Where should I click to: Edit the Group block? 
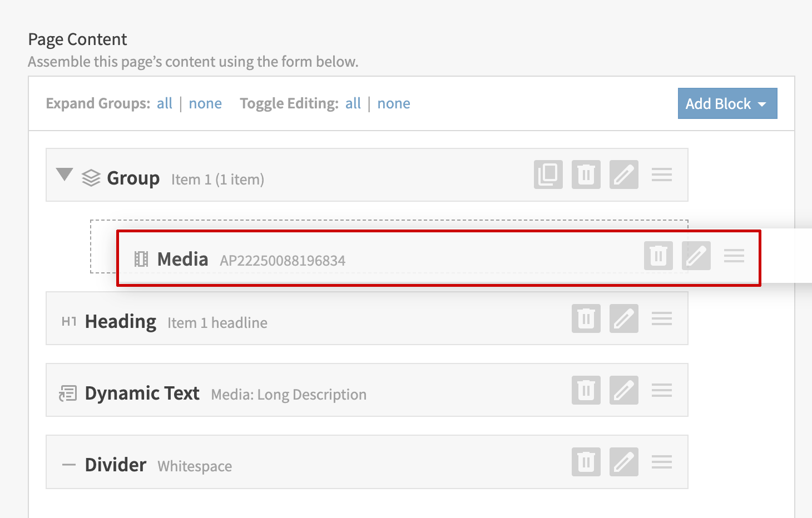click(x=623, y=175)
